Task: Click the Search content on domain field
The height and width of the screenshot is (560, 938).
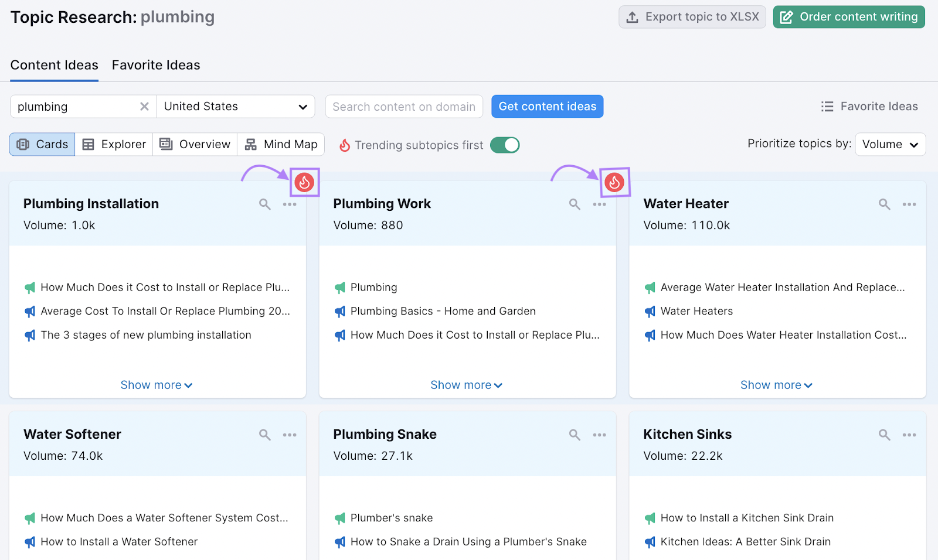Action: tap(403, 106)
